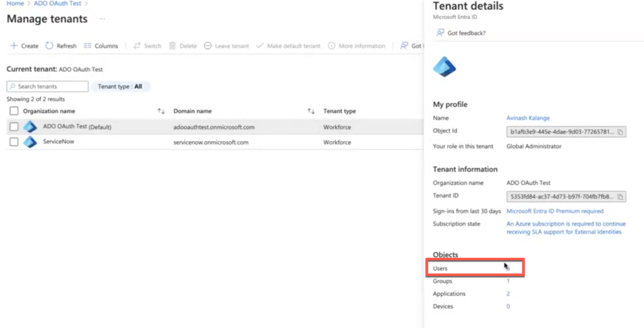This screenshot has width=644, height=328.
Task: Click the ADO OAuth Test tenant icon
Action: tap(30, 127)
